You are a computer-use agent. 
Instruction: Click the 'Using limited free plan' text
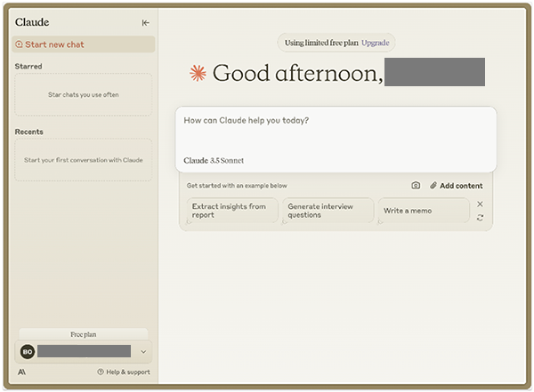321,43
